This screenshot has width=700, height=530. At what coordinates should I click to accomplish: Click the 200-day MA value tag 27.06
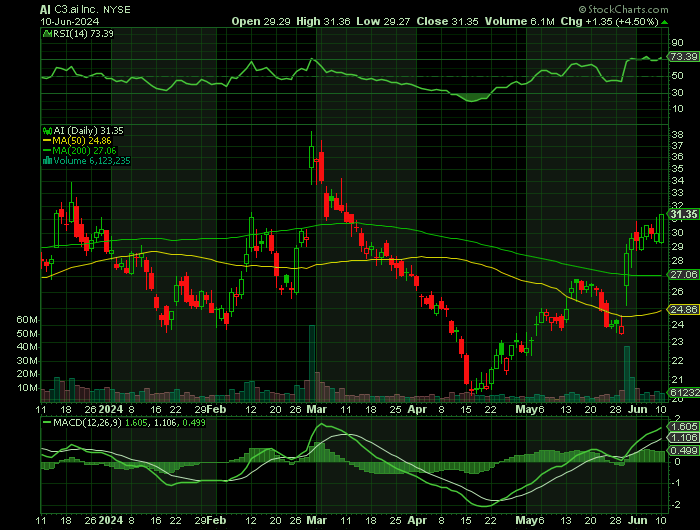[x=683, y=274]
